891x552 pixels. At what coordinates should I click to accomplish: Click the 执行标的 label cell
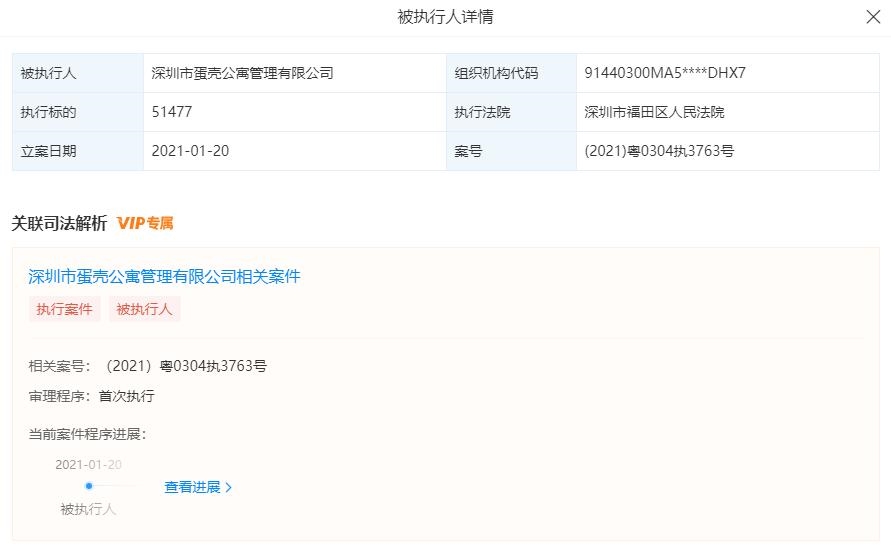(x=78, y=112)
